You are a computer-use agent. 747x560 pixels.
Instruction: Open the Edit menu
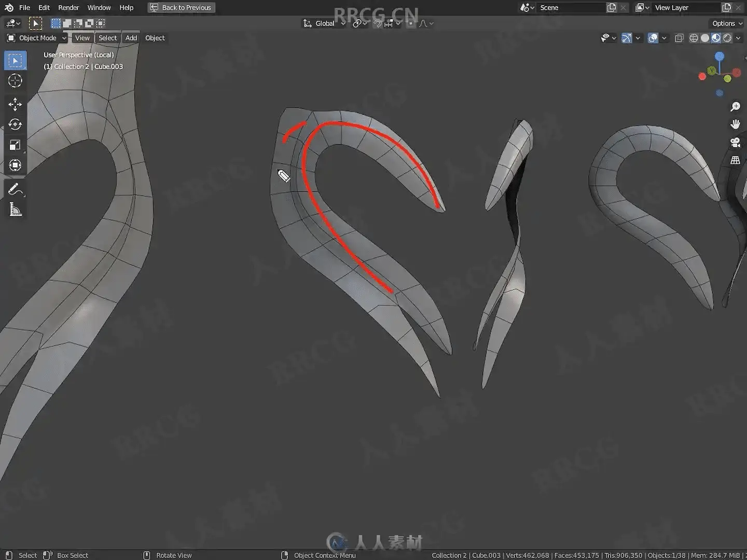tap(44, 8)
